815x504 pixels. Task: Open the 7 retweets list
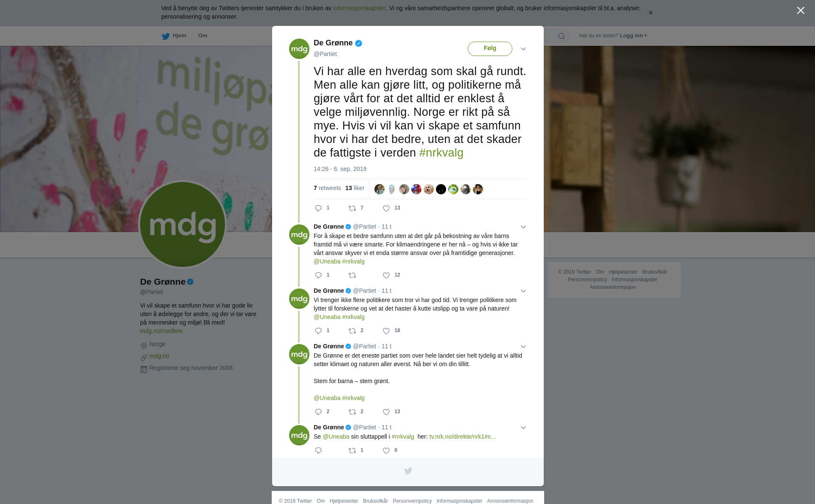(327, 188)
